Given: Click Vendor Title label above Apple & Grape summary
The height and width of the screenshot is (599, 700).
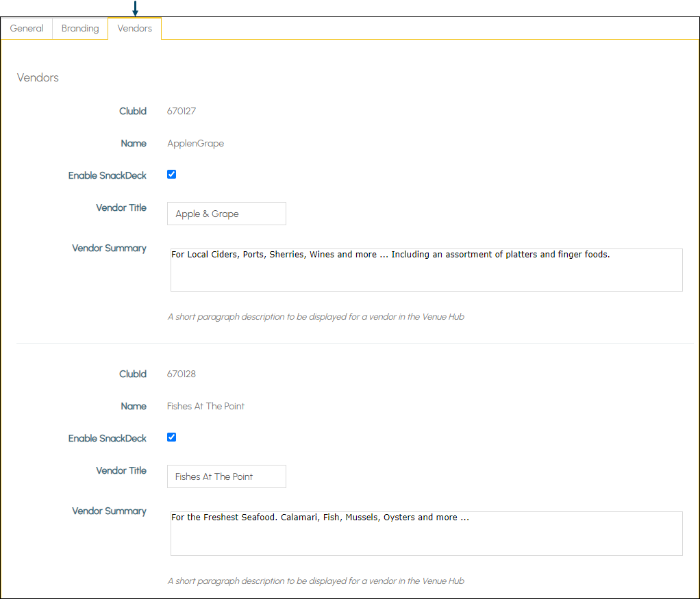Looking at the screenshot, I should (x=121, y=207).
